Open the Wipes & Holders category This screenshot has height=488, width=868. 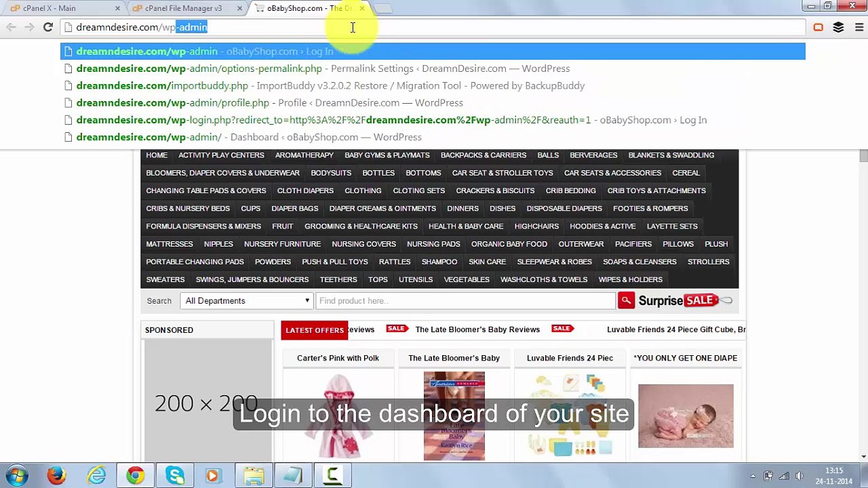click(631, 279)
